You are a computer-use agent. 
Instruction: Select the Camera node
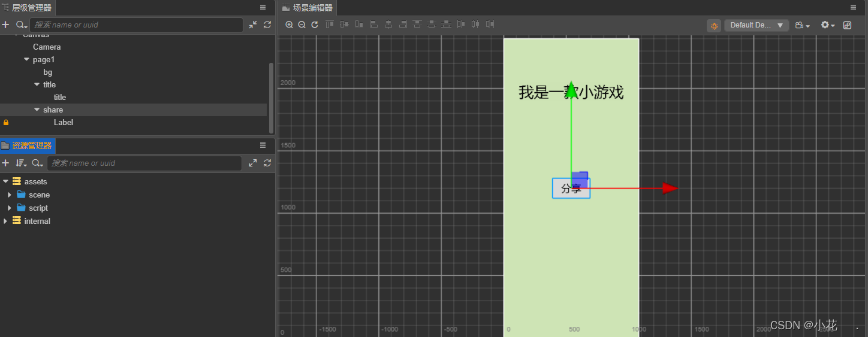click(x=47, y=47)
